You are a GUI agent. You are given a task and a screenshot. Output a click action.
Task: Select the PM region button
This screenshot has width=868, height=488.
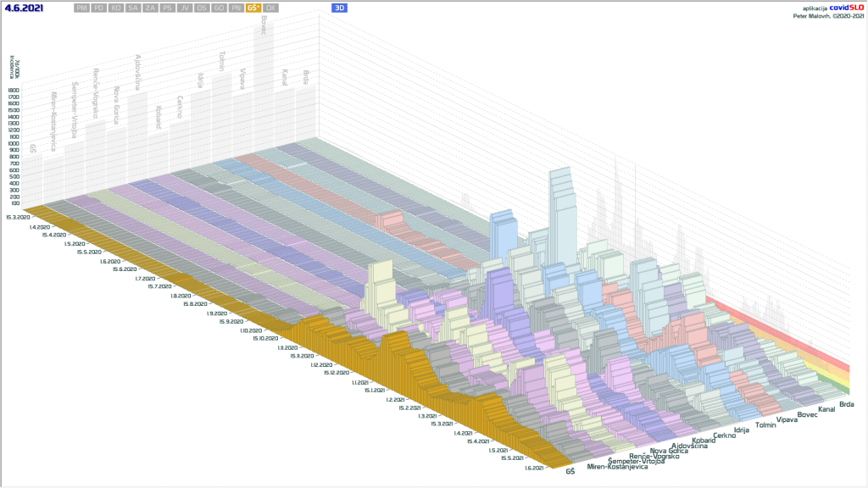click(81, 8)
